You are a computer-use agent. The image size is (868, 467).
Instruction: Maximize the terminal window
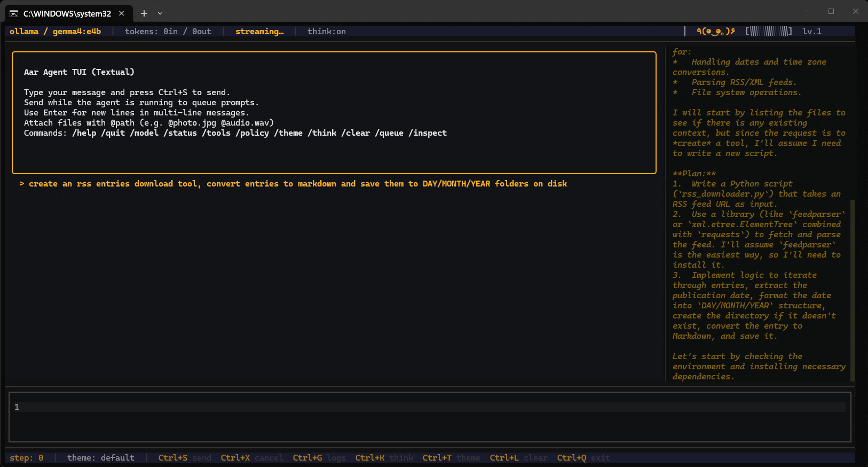831,11
